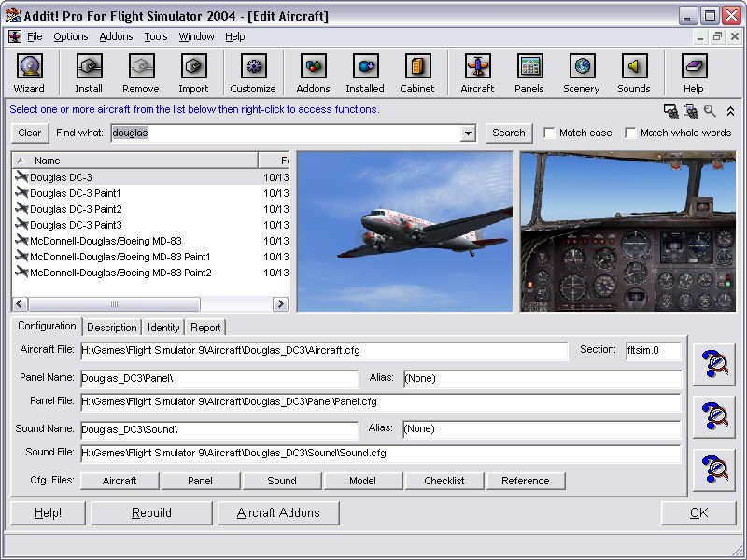Viewport: 747px width, 560px height.
Task: Click the Model cfg file button
Action: (363, 481)
